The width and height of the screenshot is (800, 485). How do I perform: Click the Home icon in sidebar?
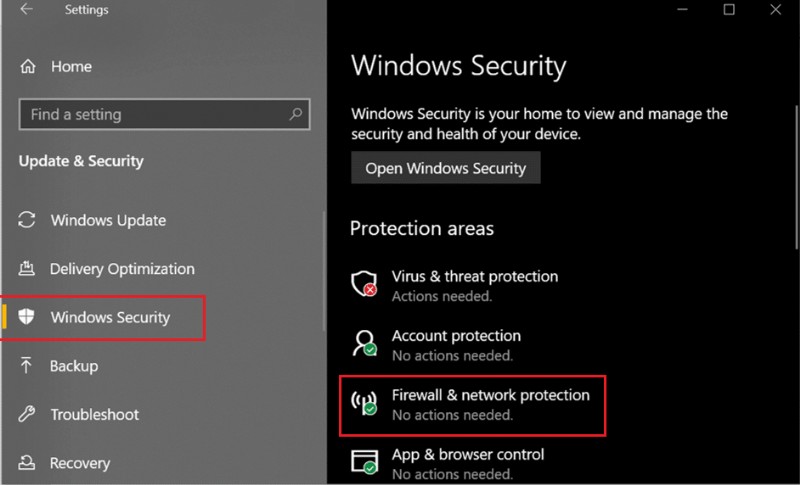click(29, 67)
